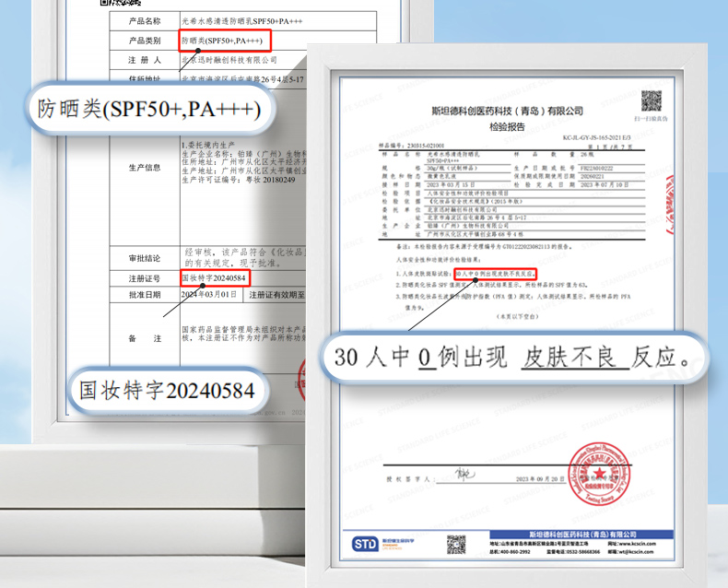This screenshot has height=588, width=728.
Task: Click product name 光希水感清透防晒乳SPF50+PA+++ in table
Action: pos(241,21)
